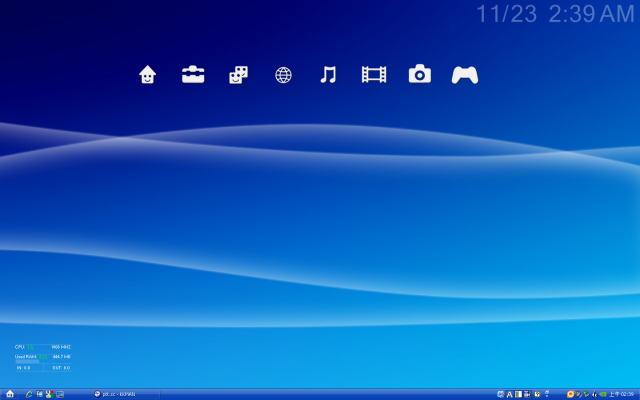Open the colorful Google quick launch icon
This screenshot has height=400, width=640.
point(49,394)
